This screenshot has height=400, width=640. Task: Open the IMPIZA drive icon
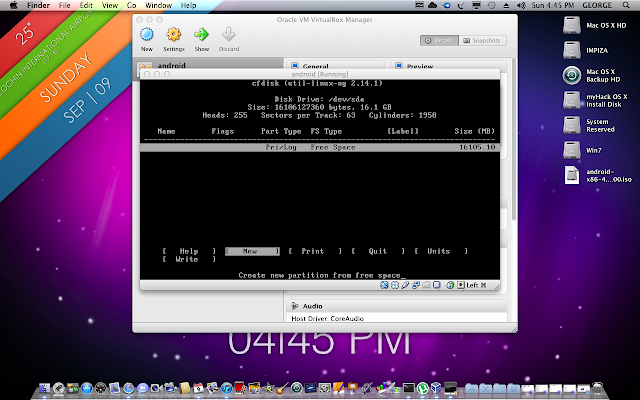(x=571, y=50)
